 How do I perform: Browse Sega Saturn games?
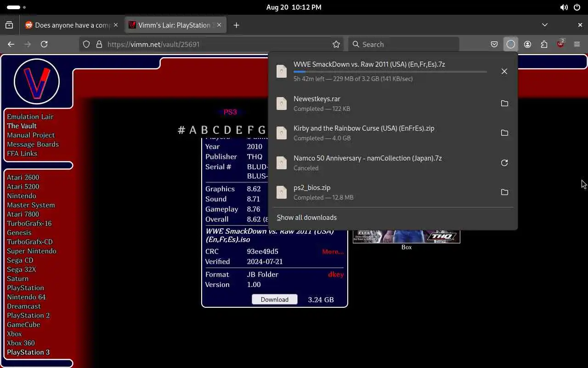coord(17,279)
